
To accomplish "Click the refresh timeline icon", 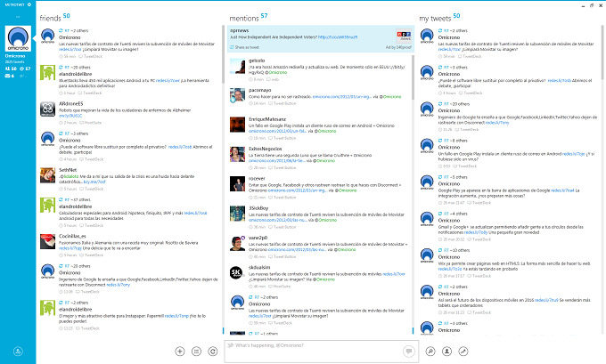I will point(210,351).
